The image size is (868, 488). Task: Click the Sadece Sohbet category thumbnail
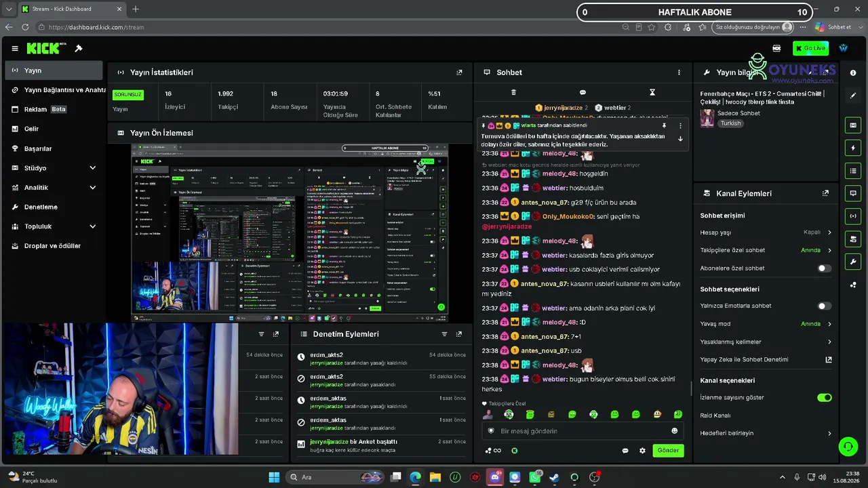pyautogui.click(x=707, y=119)
